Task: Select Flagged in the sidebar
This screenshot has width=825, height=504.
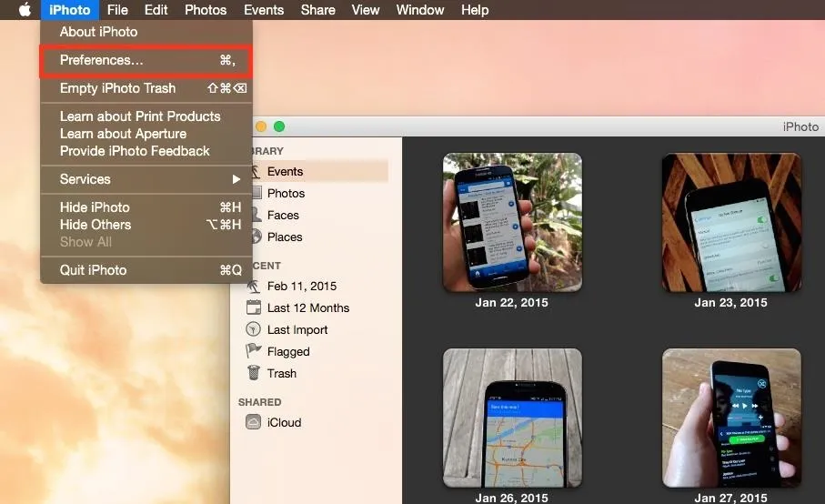Action: 288,351
